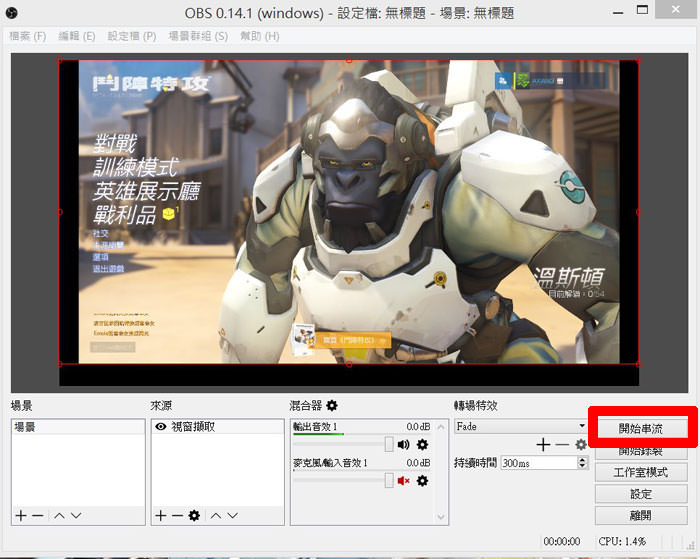Screen dimensions: 700x559
Task: Open 設定 settings button
Action: (641, 494)
